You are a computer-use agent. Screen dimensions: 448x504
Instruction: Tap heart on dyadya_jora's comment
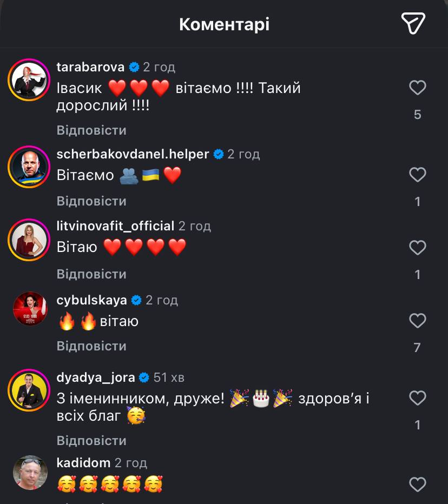tap(417, 399)
